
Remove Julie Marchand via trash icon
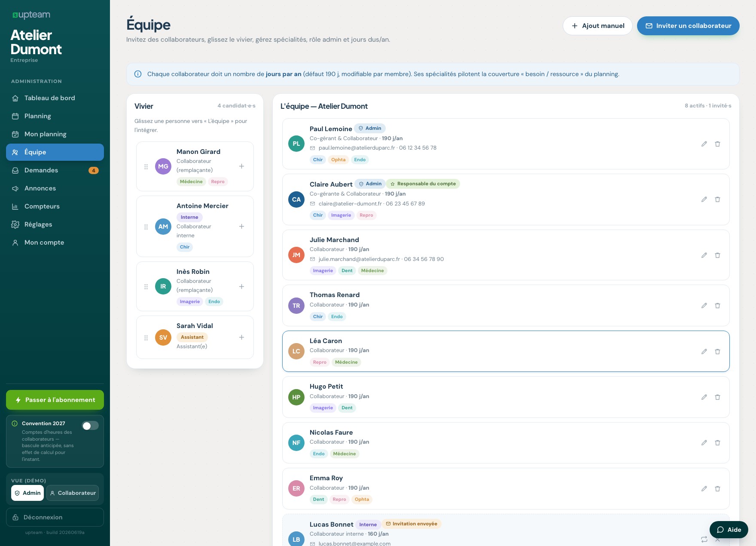(x=717, y=255)
